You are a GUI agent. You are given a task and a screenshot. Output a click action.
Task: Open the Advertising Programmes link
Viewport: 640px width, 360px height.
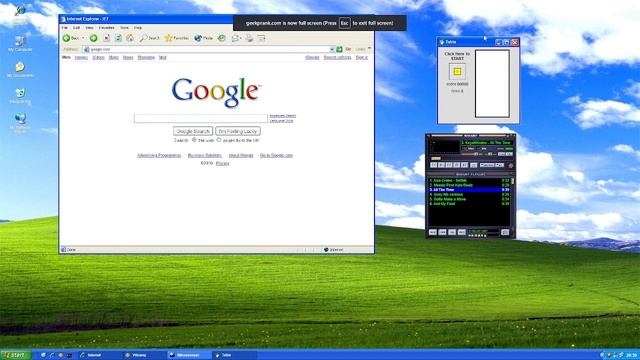pos(159,156)
